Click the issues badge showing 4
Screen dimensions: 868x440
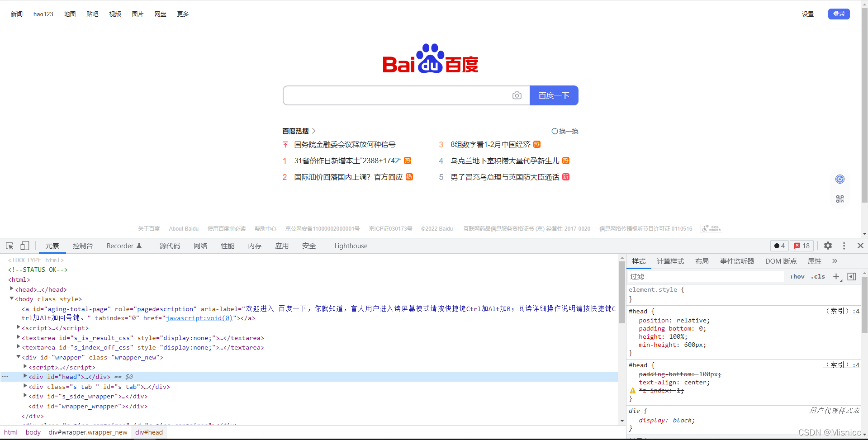pos(780,246)
